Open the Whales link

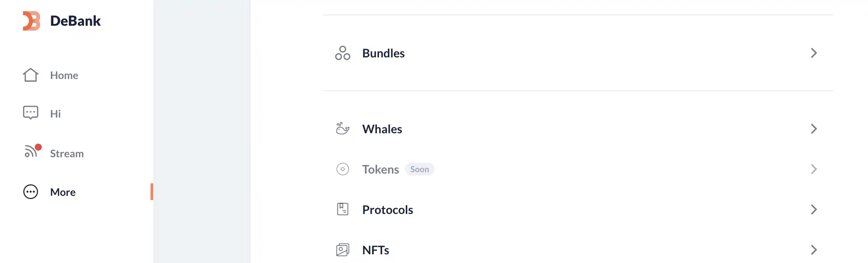(x=382, y=129)
